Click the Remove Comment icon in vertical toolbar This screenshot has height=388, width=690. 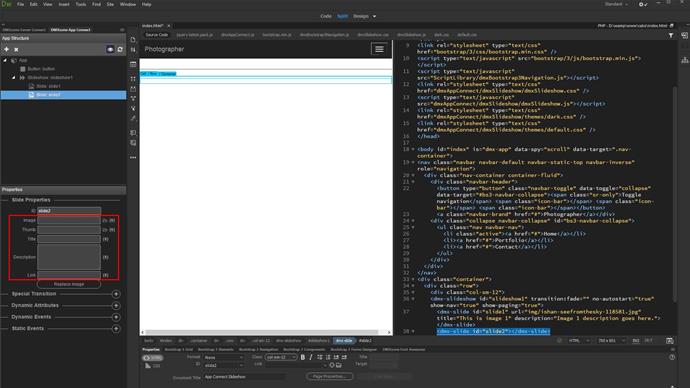tap(133, 143)
